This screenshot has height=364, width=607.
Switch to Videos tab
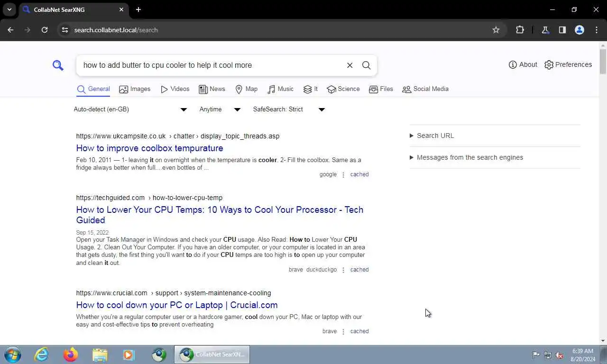click(x=175, y=89)
